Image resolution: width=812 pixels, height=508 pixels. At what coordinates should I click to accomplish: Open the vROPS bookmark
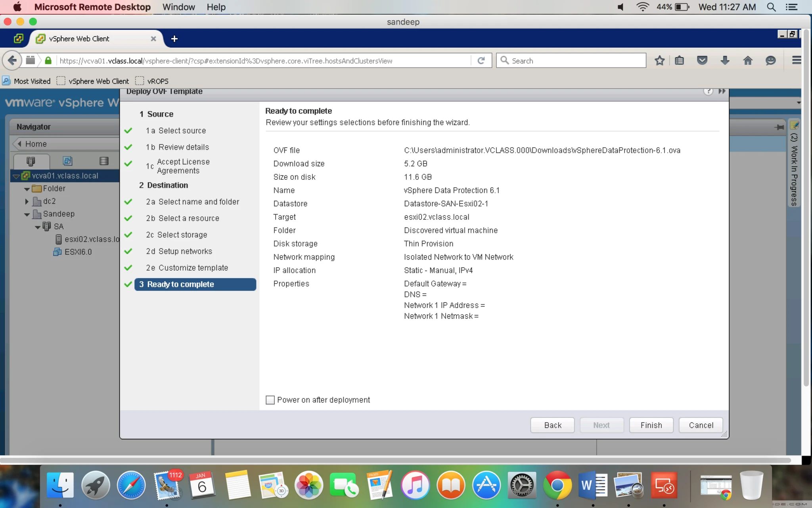(x=152, y=81)
